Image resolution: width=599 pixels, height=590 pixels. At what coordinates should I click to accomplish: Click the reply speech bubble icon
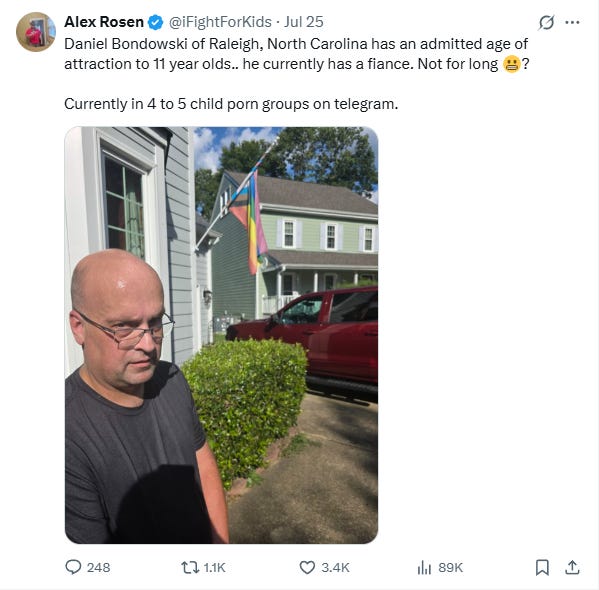(73, 567)
